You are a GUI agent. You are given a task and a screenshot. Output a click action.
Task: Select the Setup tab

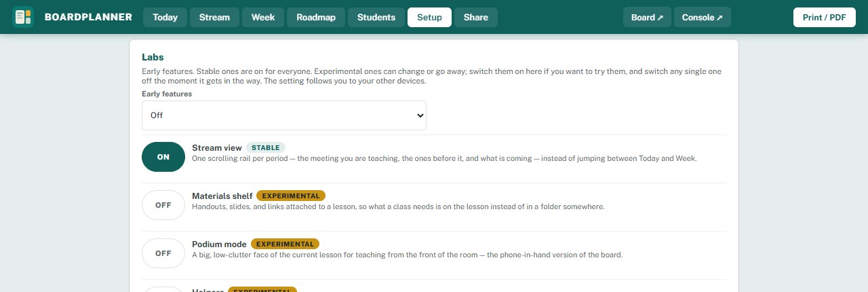click(429, 17)
